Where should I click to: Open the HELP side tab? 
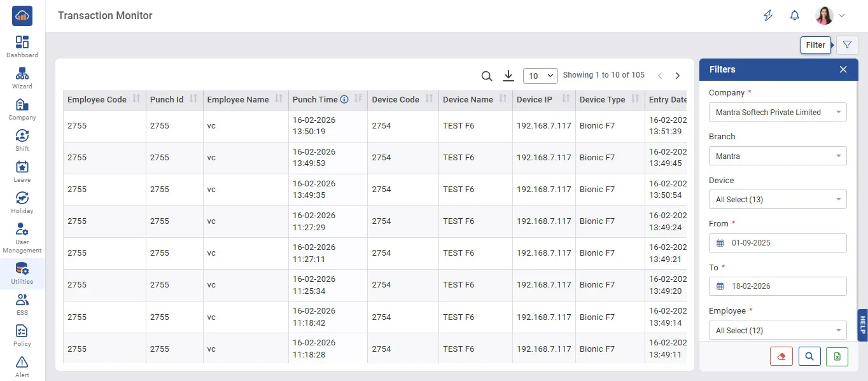(x=862, y=325)
